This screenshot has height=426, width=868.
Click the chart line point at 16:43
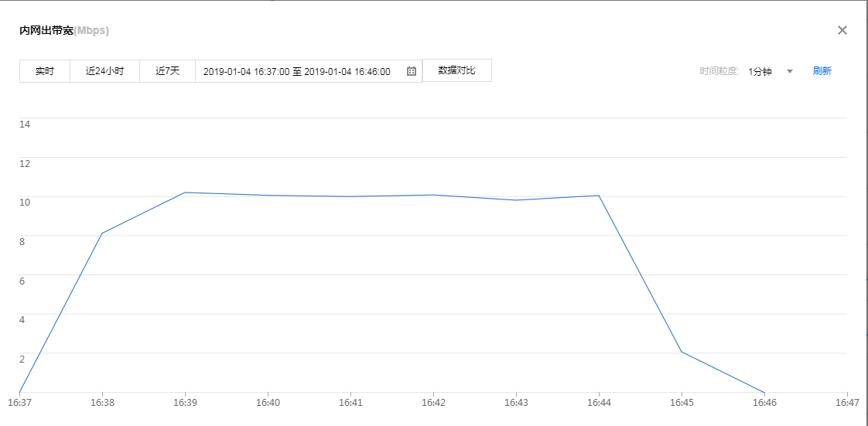[x=516, y=200]
